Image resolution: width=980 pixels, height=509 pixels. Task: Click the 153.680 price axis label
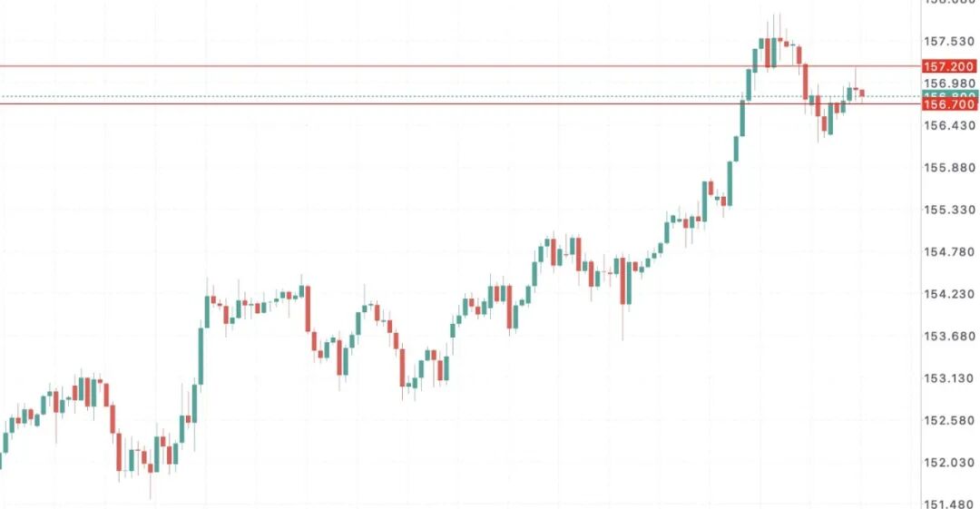949,337
